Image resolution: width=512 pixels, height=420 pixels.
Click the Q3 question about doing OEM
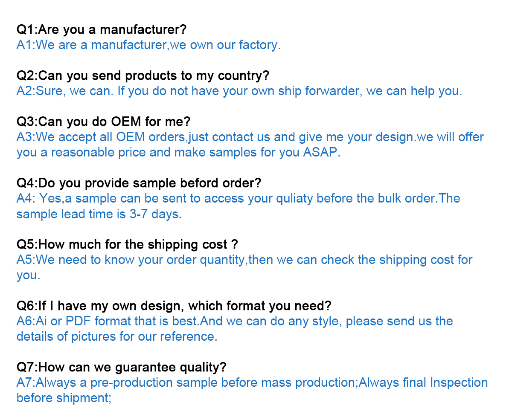103,122
